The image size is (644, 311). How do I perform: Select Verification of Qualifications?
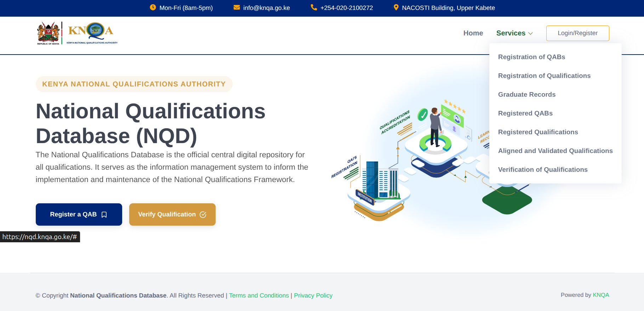tap(542, 170)
